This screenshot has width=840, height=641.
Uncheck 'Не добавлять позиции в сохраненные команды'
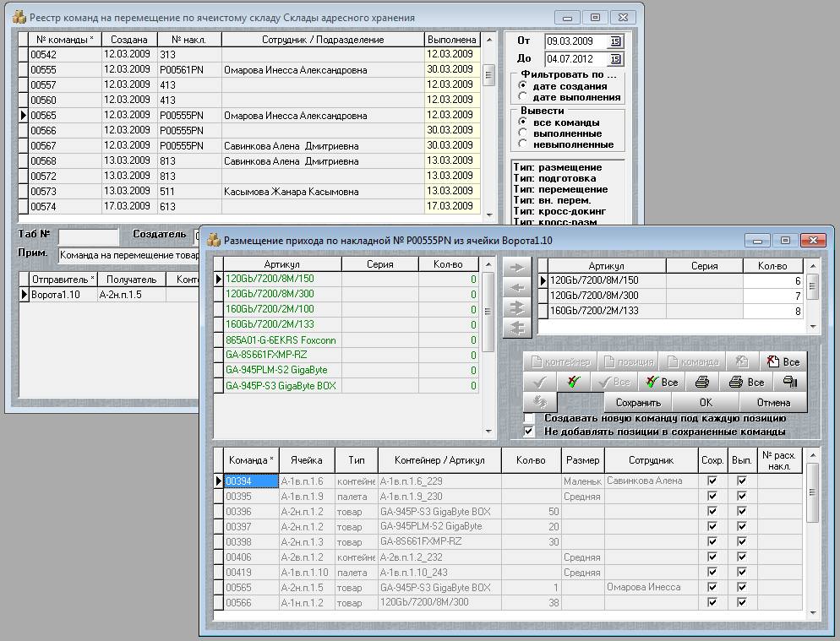(x=529, y=432)
